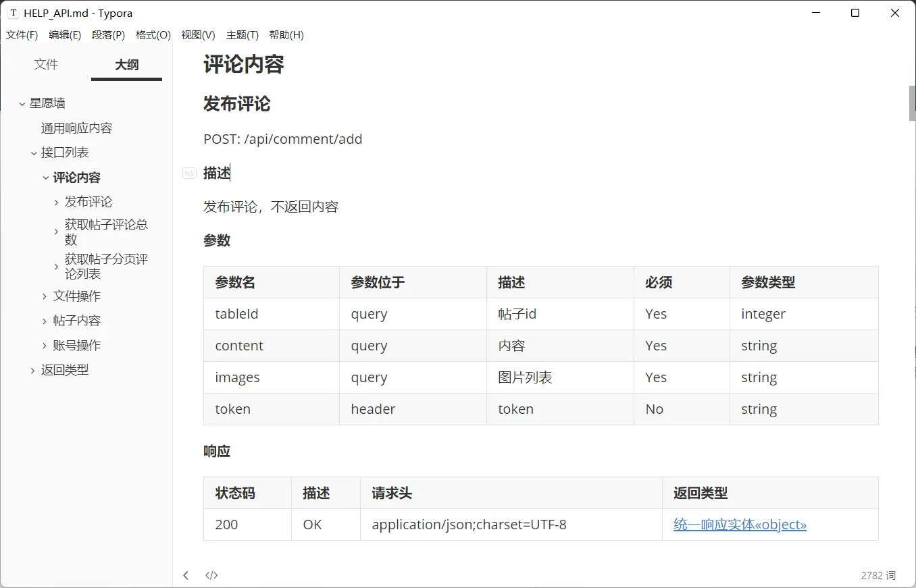916x588 pixels.
Task: Collapse the sidebar with the back arrow icon
Action: [186, 574]
